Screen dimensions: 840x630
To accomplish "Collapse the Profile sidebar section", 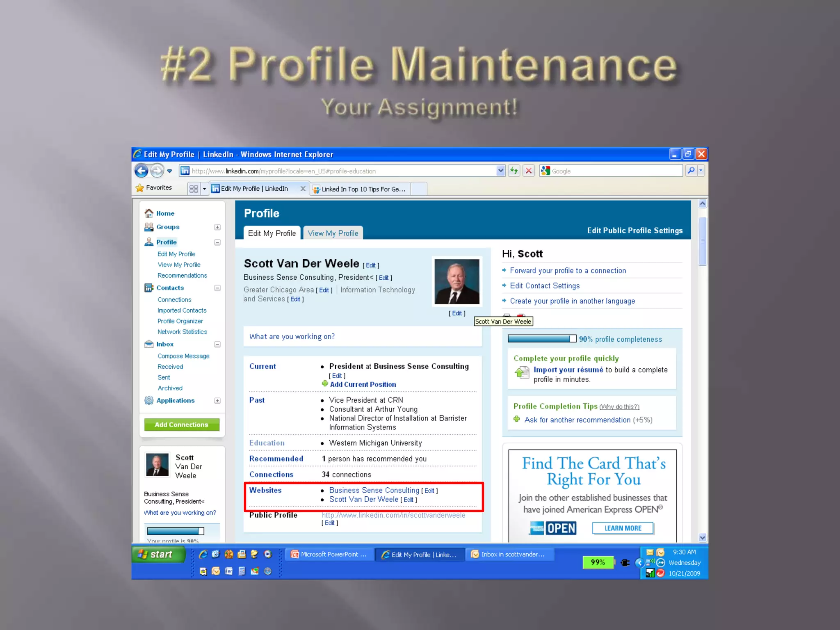I will click(217, 242).
